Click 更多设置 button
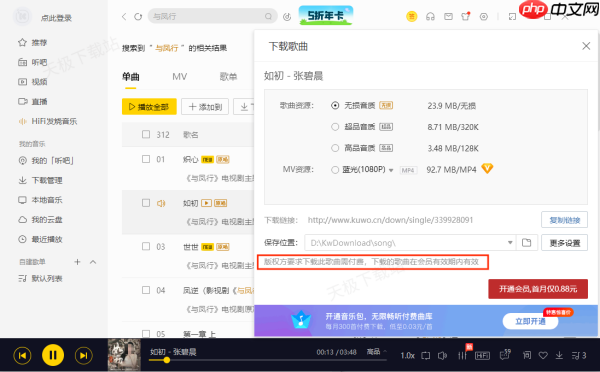The width and height of the screenshot is (600, 372). (x=564, y=243)
